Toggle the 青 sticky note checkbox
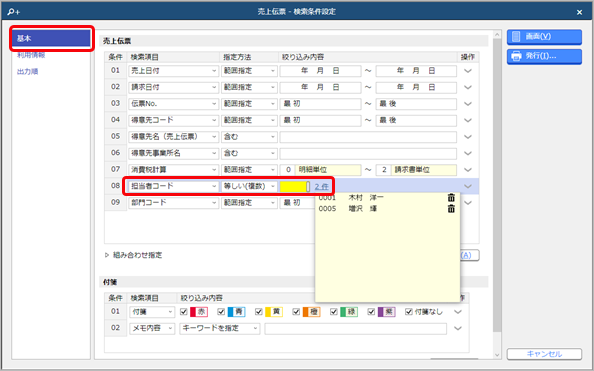 tap(221, 312)
